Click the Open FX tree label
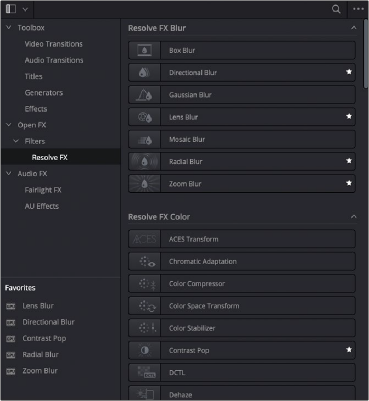Screen dimensions: 369x401 click(32, 125)
